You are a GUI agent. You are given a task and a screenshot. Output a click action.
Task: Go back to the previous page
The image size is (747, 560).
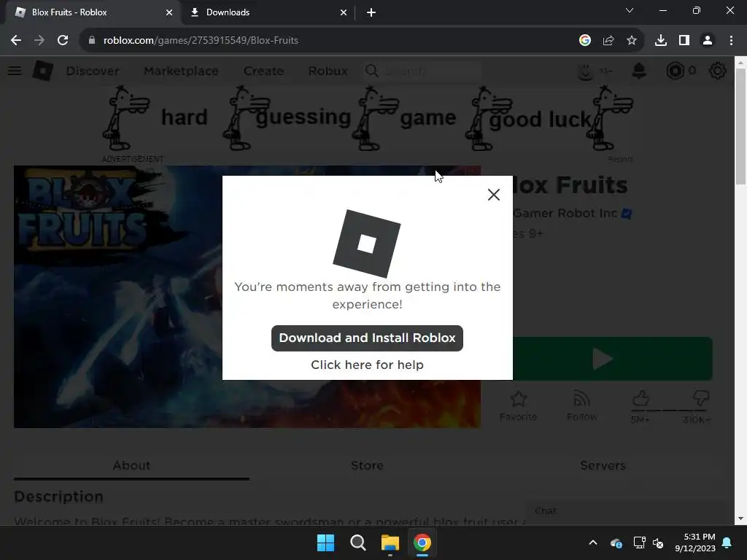click(16, 41)
